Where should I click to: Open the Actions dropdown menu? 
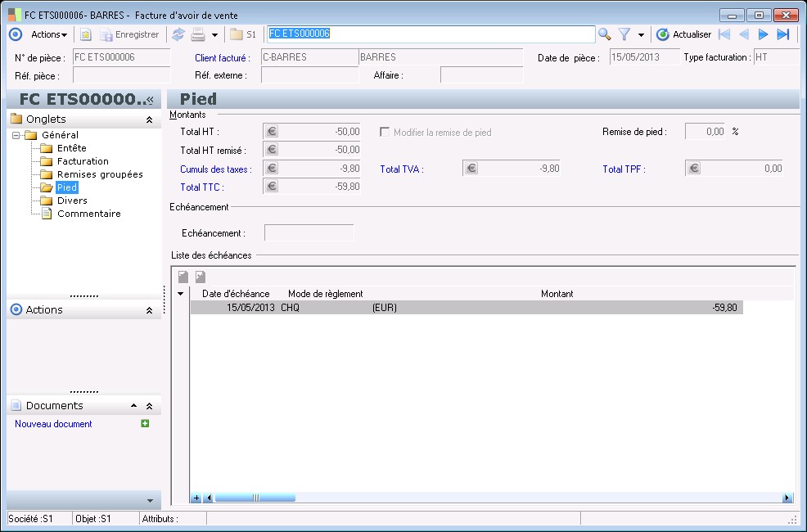[x=49, y=34]
